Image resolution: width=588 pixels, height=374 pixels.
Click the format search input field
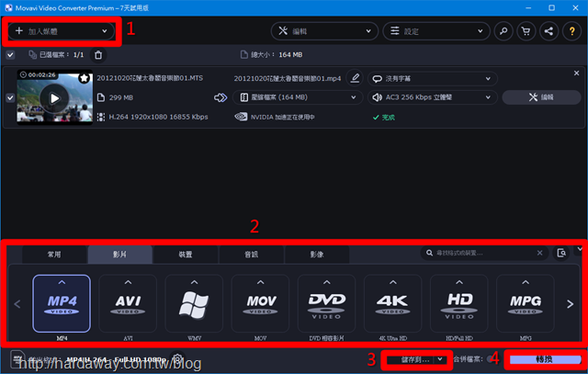(x=484, y=254)
